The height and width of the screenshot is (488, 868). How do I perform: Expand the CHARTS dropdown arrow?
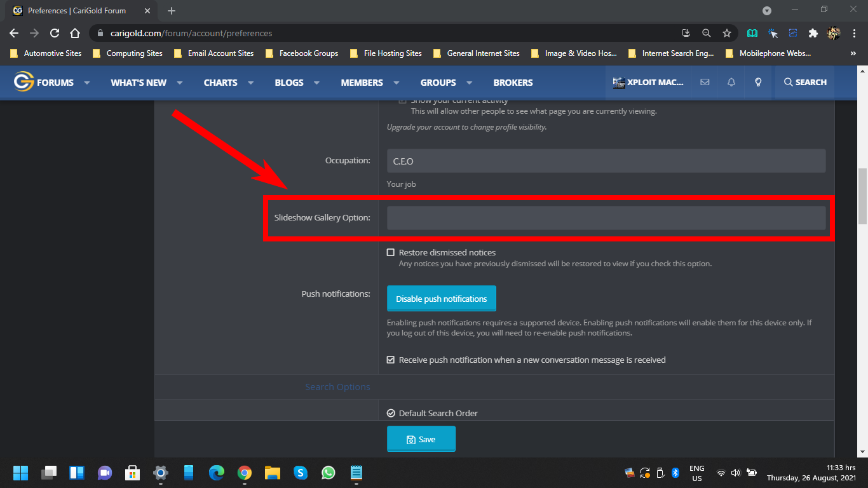pyautogui.click(x=250, y=83)
